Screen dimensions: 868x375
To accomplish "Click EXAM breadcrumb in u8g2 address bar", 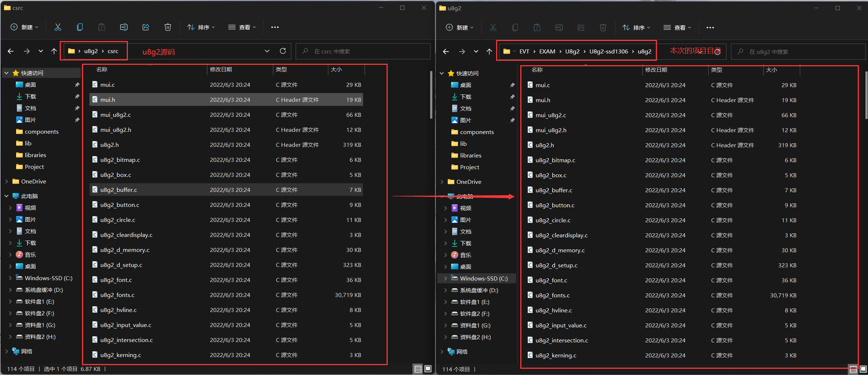I will (547, 51).
